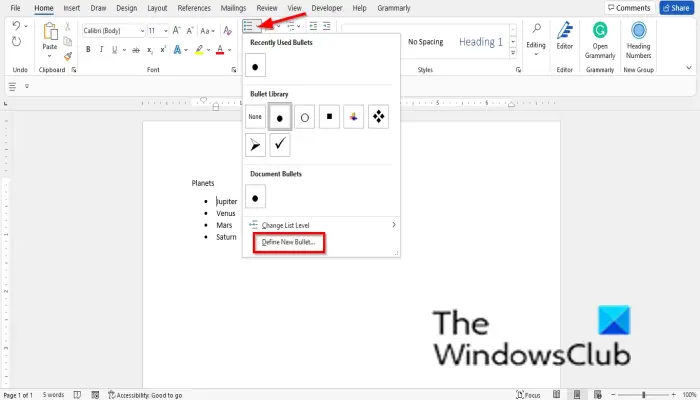Open Accessibility: Good to go
The width and height of the screenshot is (700, 400).
click(146, 395)
